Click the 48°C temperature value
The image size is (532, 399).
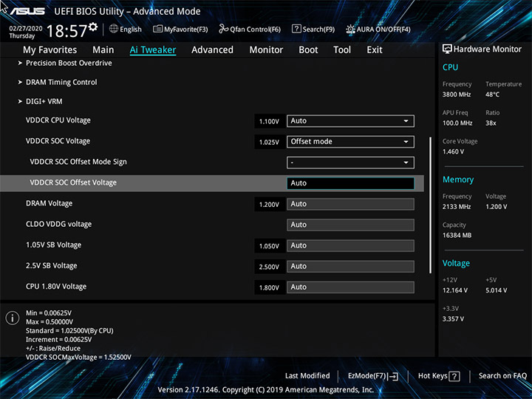point(492,95)
